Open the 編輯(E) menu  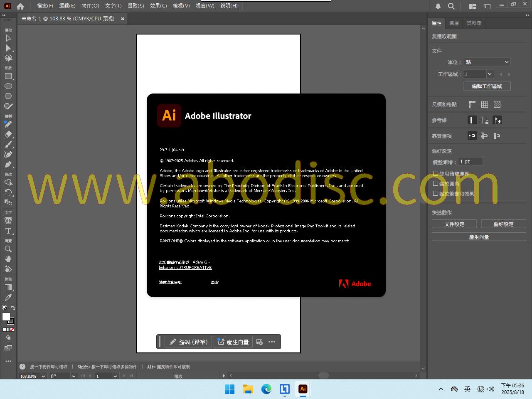67,6
